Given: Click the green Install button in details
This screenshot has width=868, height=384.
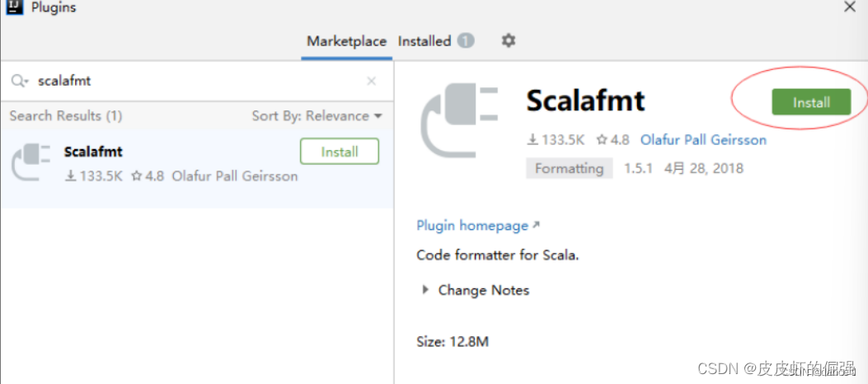Looking at the screenshot, I should 811,102.
